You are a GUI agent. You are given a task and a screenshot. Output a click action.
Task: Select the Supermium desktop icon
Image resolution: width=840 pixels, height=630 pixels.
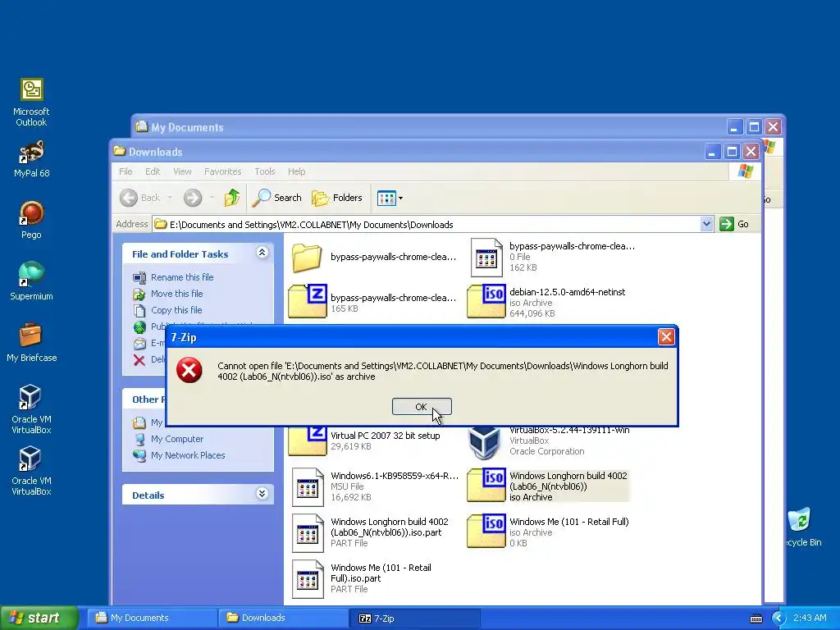pyautogui.click(x=31, y=281)
